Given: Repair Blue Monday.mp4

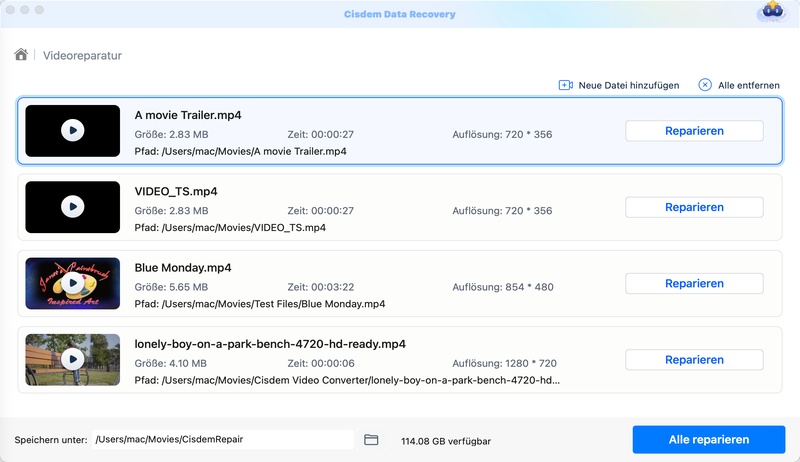Looking at the screenshot, I should pos(694,284).
